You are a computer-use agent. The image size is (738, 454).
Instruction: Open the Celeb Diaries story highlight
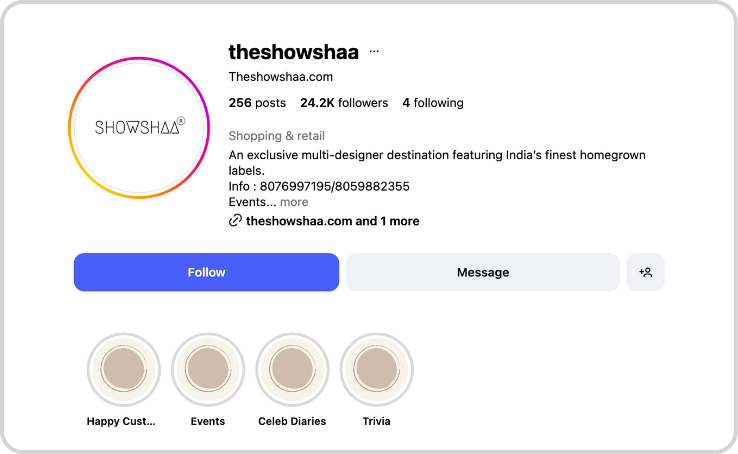pos(292,370)
